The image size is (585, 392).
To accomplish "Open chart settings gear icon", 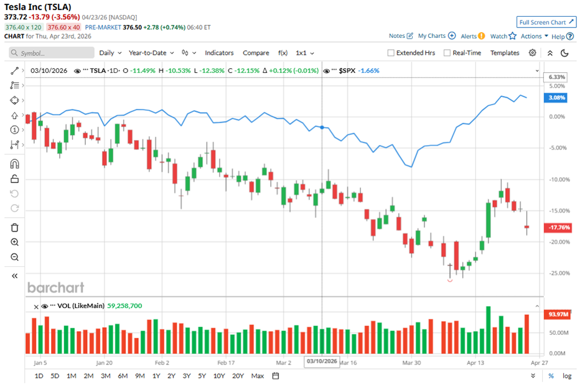I will point(533,53).
